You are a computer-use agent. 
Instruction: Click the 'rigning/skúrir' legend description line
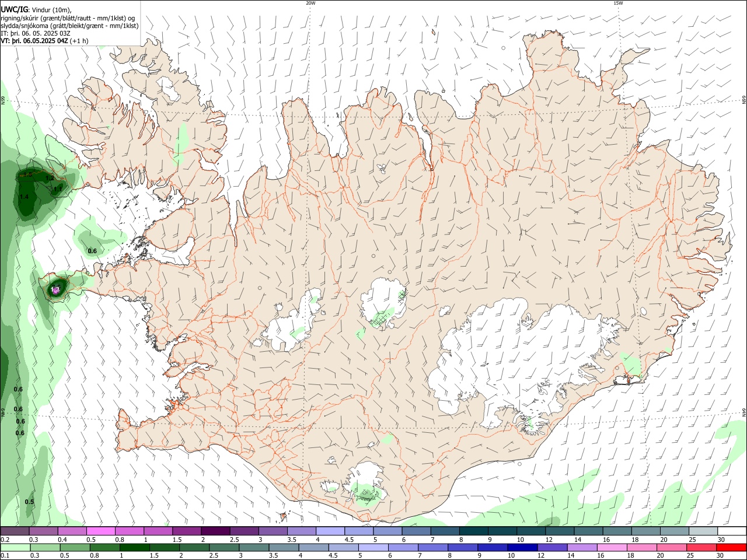68,18
